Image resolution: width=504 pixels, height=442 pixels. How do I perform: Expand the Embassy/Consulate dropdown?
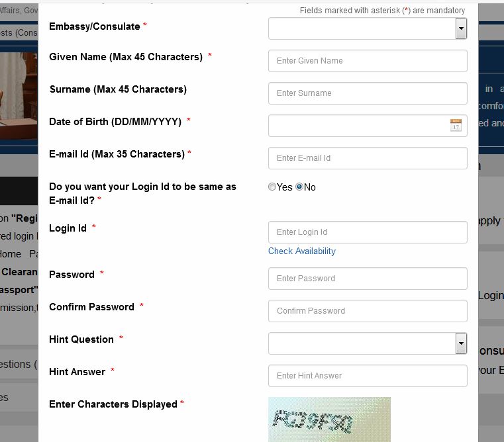coord(461,28)
